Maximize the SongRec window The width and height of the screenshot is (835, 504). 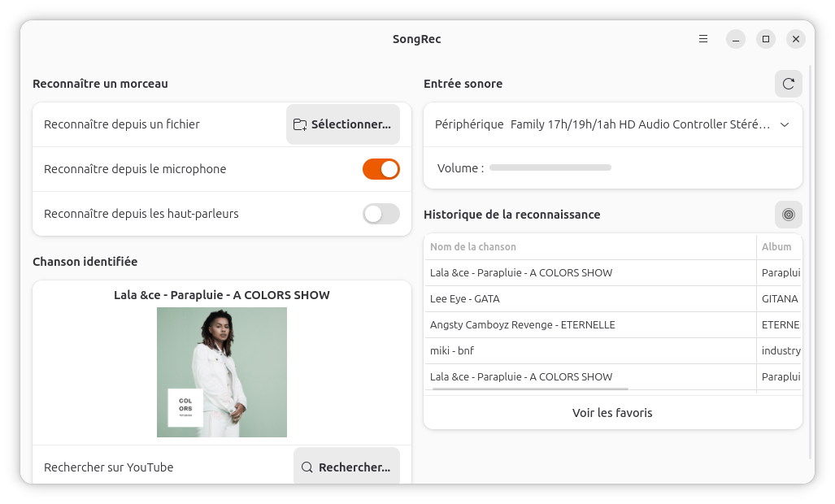pyautogui.click(x=765, y=39)
